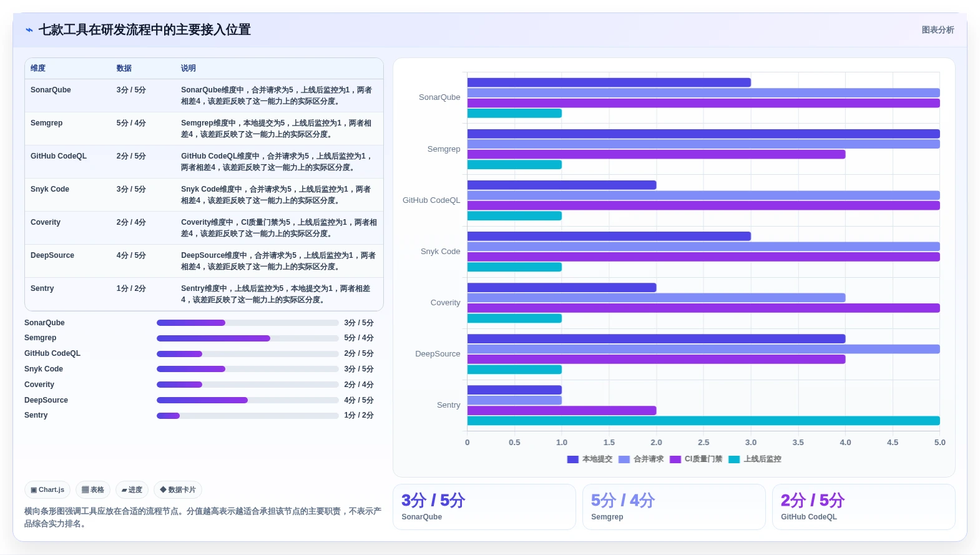This screenshot has height=555, width=980.
Task: Click the 2.5 tick on the x-axis
Action: coord(703,443)
